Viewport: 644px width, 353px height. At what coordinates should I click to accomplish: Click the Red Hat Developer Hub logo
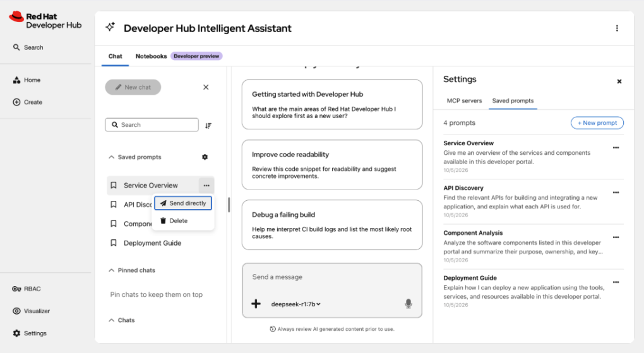pyautogui.click(x=45, y=21)
